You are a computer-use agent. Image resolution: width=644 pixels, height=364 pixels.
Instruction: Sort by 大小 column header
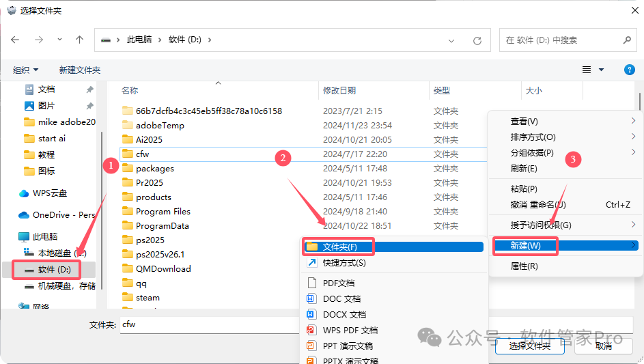(x=534, y=90)
